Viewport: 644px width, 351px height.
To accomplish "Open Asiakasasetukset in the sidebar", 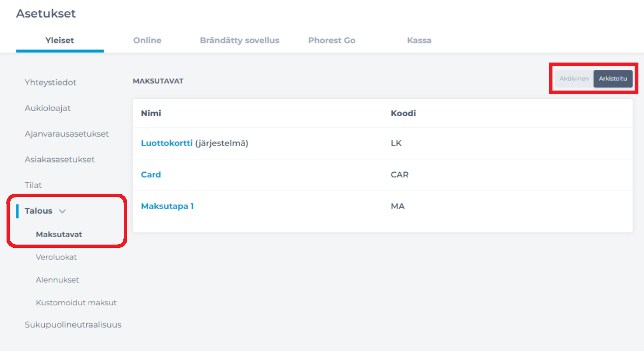I will [60, 160].
